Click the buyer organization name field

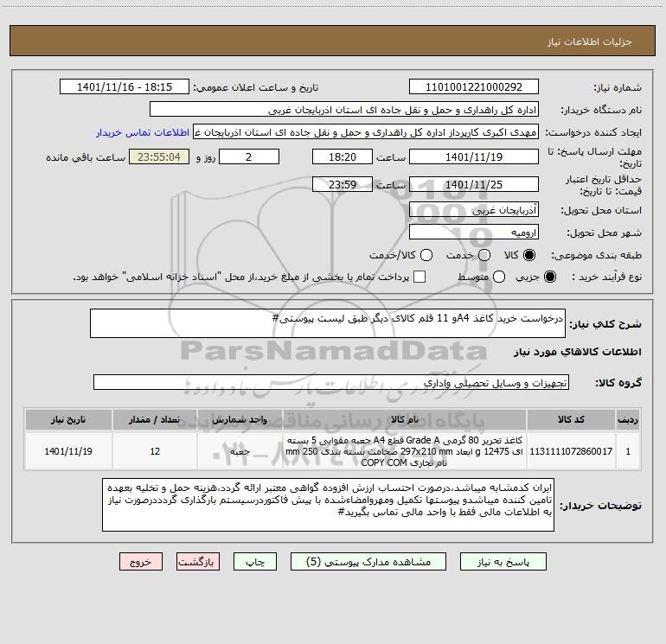344,110
